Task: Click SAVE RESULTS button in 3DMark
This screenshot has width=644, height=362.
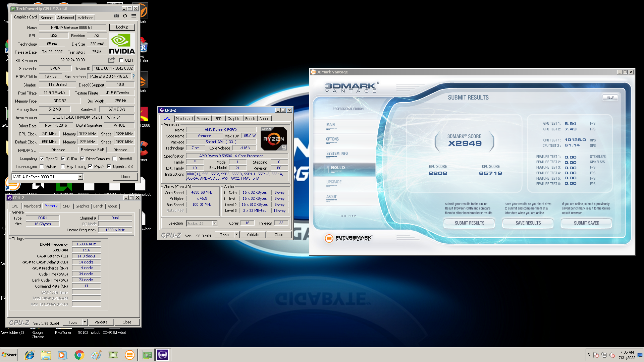Action: [528, 223]
